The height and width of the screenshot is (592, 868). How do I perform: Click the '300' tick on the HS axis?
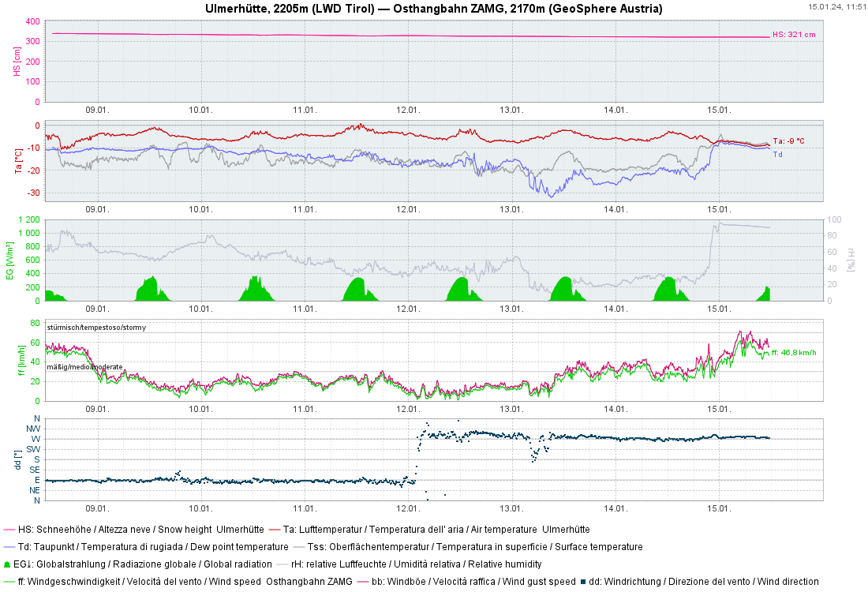tap(32, 42)
